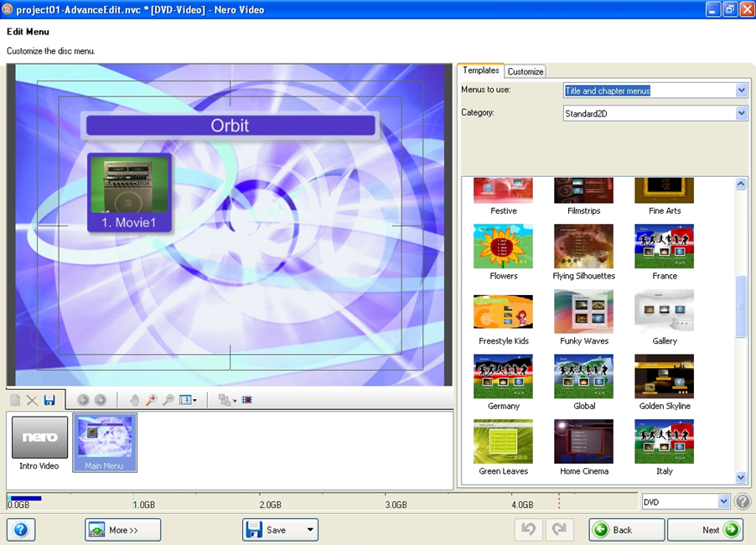Select the Main Menu thumbnail

pos(105,442)
